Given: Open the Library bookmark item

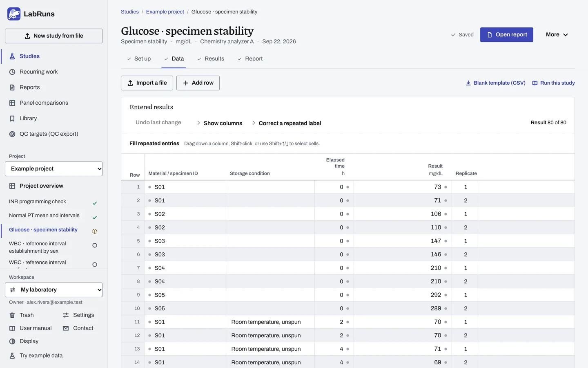Looking at the screenshot, I should tap(54, 119).
